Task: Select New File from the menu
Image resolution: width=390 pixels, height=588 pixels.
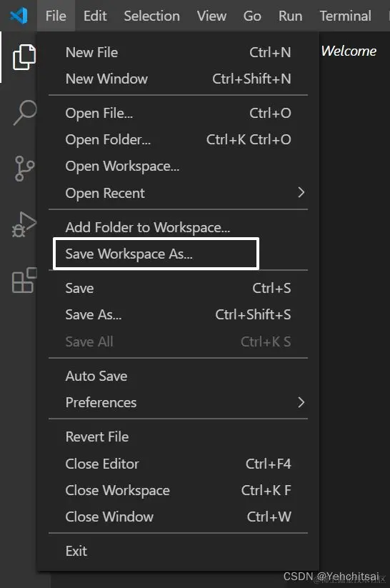Action: click(x=178, y=52)
